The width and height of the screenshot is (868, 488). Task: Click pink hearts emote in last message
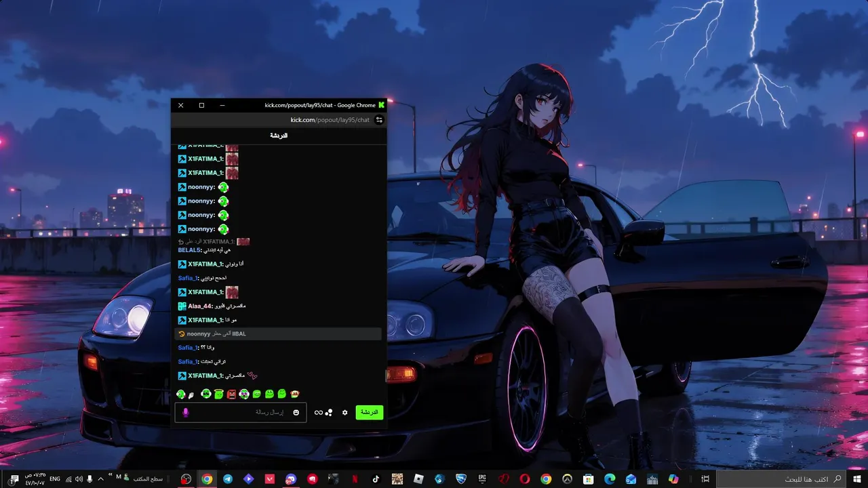pos(252,375)
